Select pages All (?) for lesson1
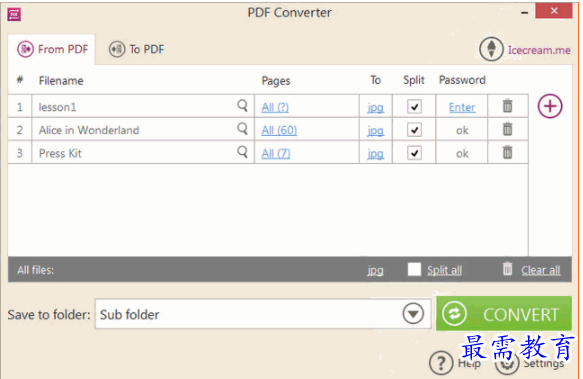 coord(275,107)
